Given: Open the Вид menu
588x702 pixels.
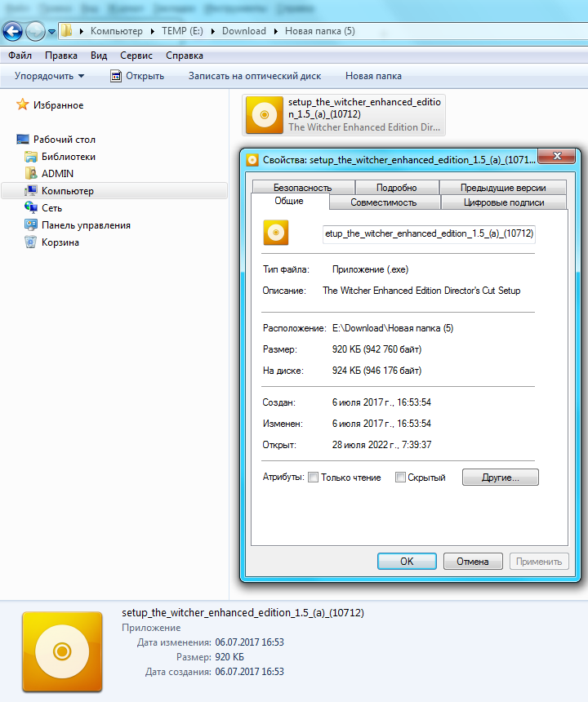Looking at the screenshot, I should click(99, 56).
